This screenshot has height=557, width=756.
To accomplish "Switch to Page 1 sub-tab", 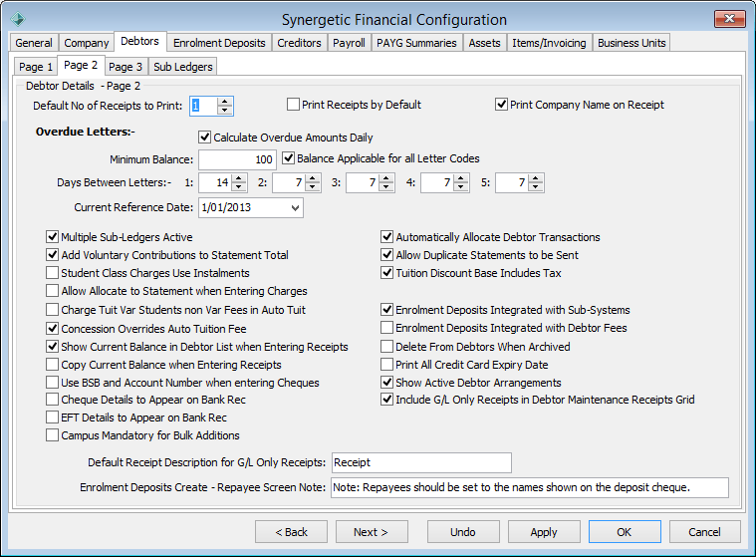I will point(36,67).
